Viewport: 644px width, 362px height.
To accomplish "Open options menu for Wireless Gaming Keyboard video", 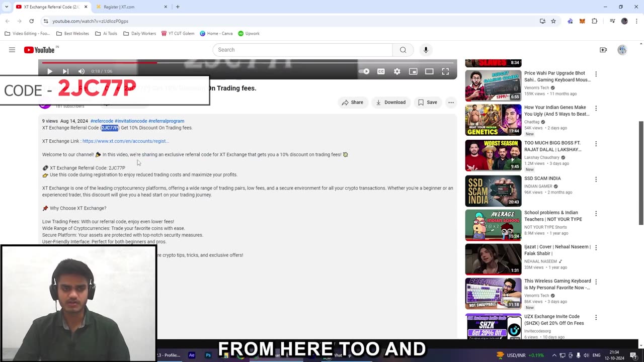I will pos(596,282).
